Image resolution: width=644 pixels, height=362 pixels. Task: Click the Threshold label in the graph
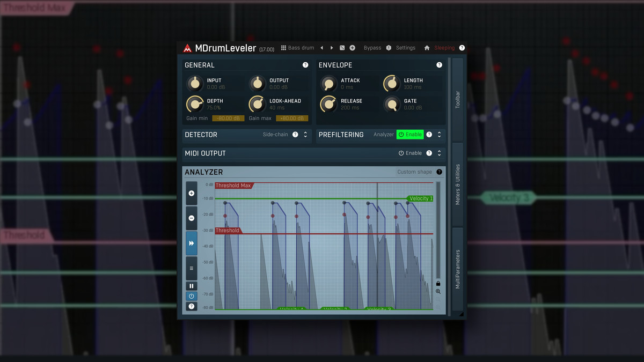point(228,231)
